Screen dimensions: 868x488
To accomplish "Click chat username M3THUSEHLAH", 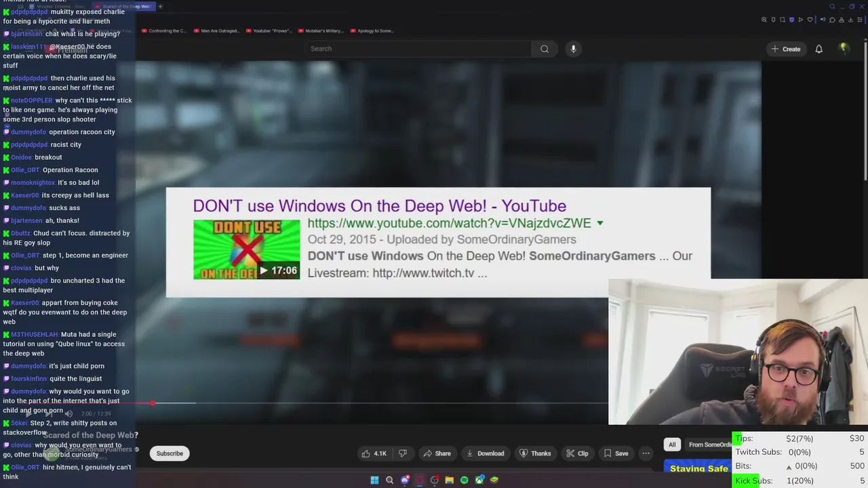I will coord(35,334).
